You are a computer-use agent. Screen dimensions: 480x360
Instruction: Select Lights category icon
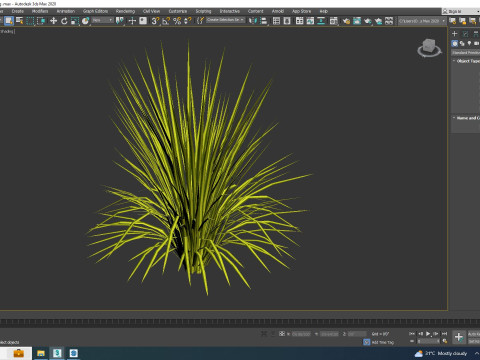click(x=469, y=43)
